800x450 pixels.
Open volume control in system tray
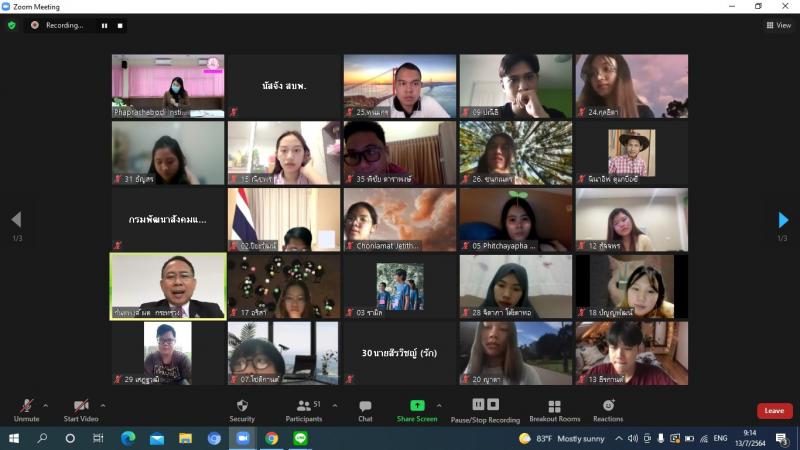633,438
